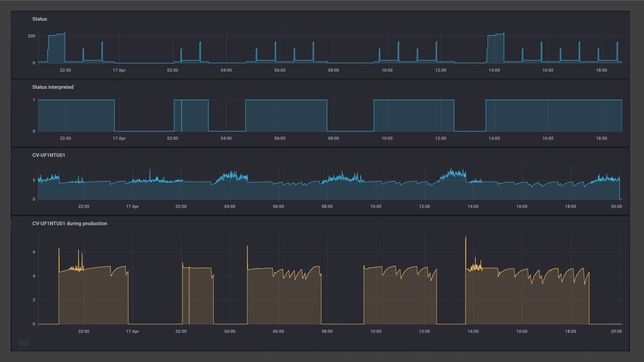Click the orange production block around 10:00

click(x=400, y=295)
